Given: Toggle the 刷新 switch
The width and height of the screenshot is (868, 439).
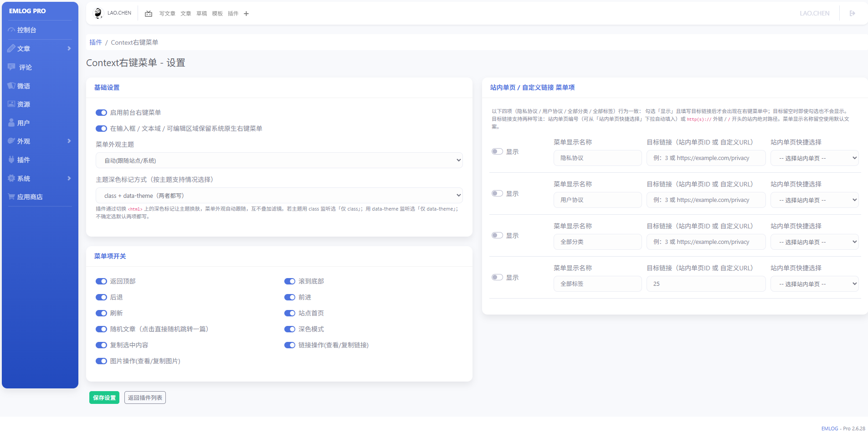Looking at the screenshot, I should 101,313.
